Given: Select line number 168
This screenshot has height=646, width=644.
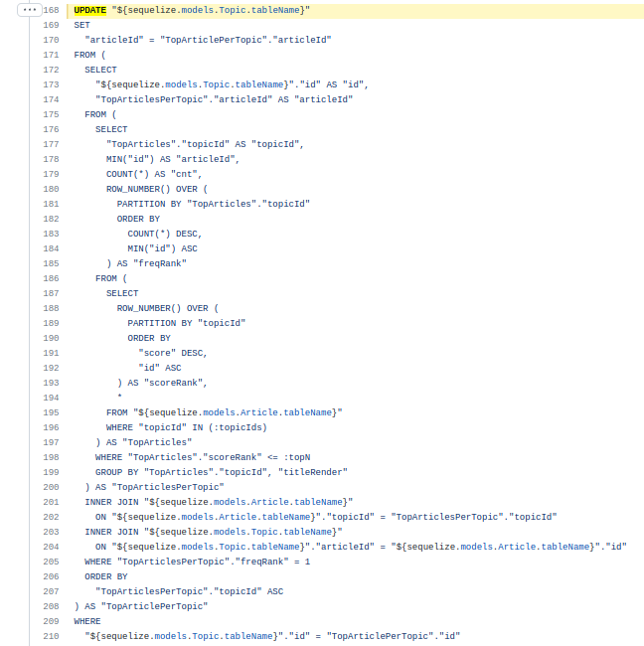Looking at the screenshot, I should (51, 10).
